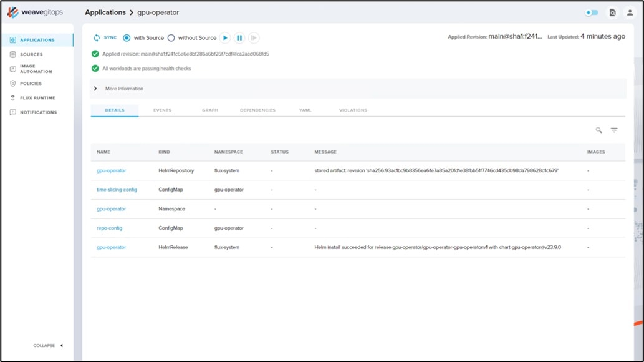The width and height of the screenshot is (644, 362).
Task: Click the 'stored artifact' message text
Action: pos(436,170)
